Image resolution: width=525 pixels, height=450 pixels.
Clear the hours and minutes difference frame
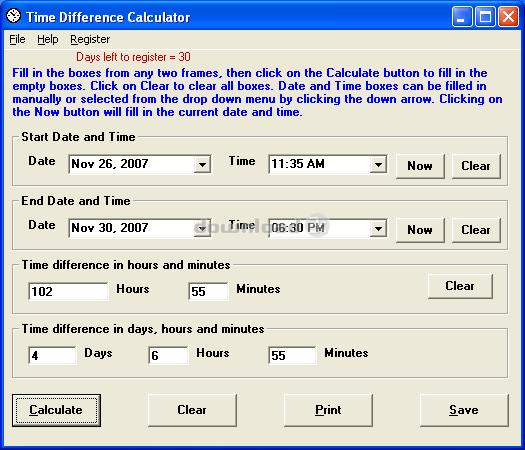tap(460, 286)
